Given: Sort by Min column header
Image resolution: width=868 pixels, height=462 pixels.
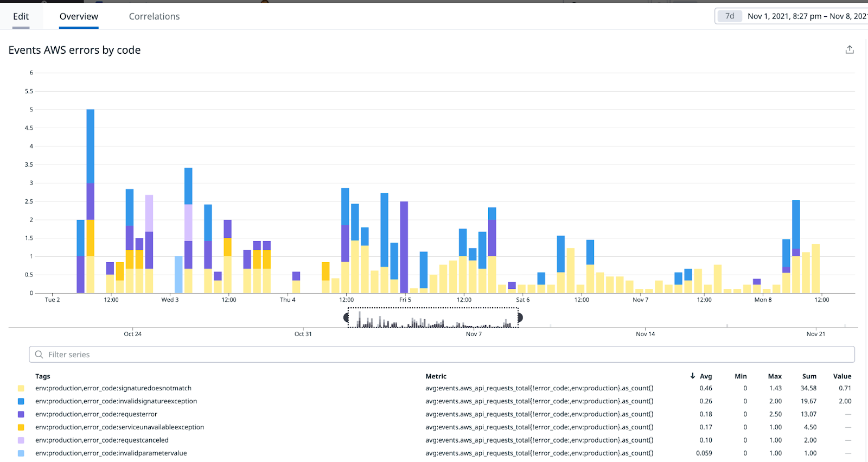Looking at the screenshot, I should [741, 376].
